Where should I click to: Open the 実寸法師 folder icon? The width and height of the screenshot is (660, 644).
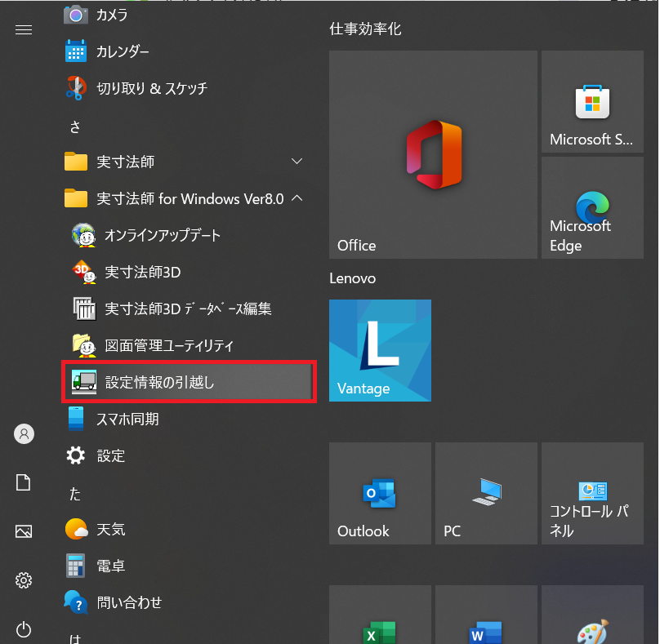pos(76,162)
